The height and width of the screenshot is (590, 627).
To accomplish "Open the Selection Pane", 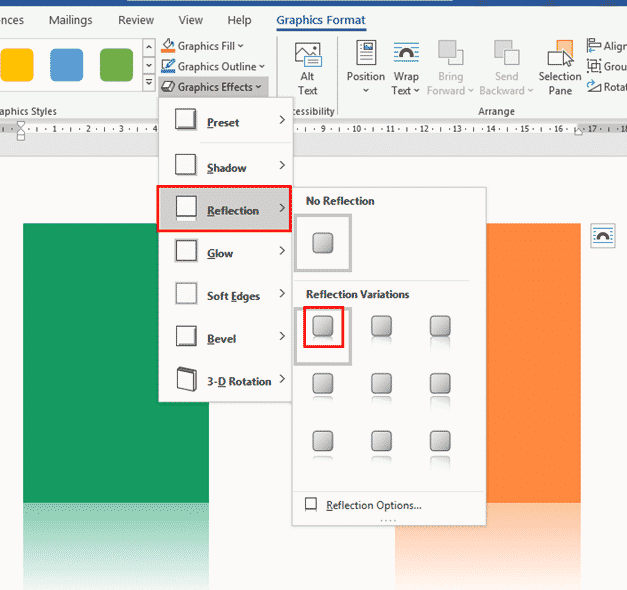I will tap(560, 58).
